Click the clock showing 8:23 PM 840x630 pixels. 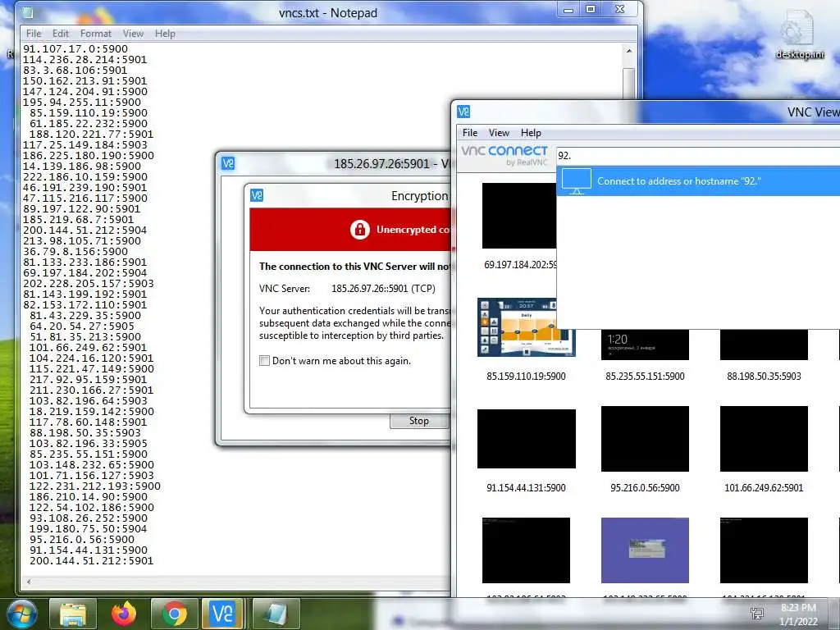click(x=798, y=608)
